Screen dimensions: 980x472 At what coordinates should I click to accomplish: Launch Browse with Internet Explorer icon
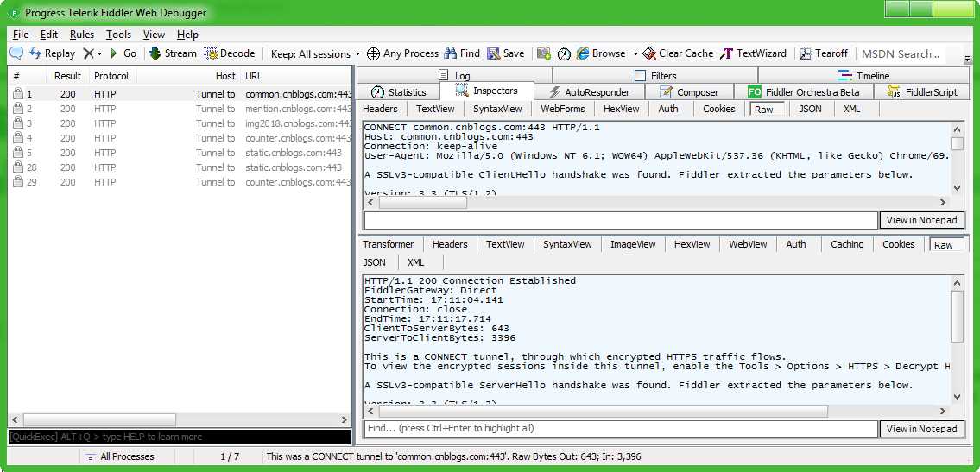tap(601, 53)
